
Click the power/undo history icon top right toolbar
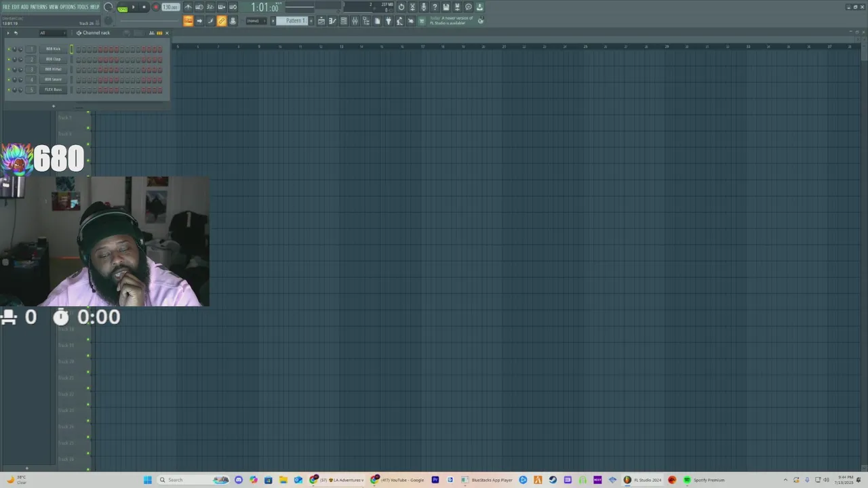(x=401, y=7)
